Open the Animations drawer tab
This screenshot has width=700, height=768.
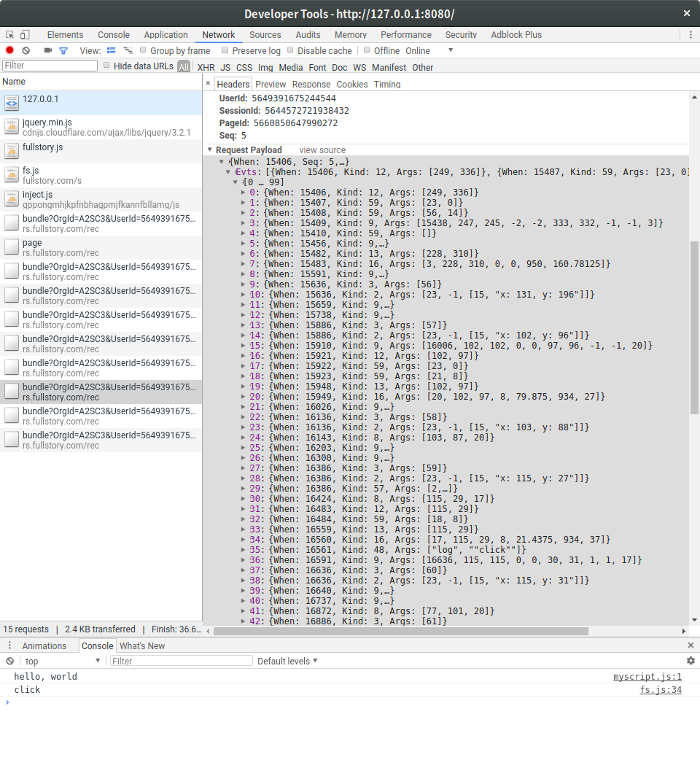tap(44, 645)
